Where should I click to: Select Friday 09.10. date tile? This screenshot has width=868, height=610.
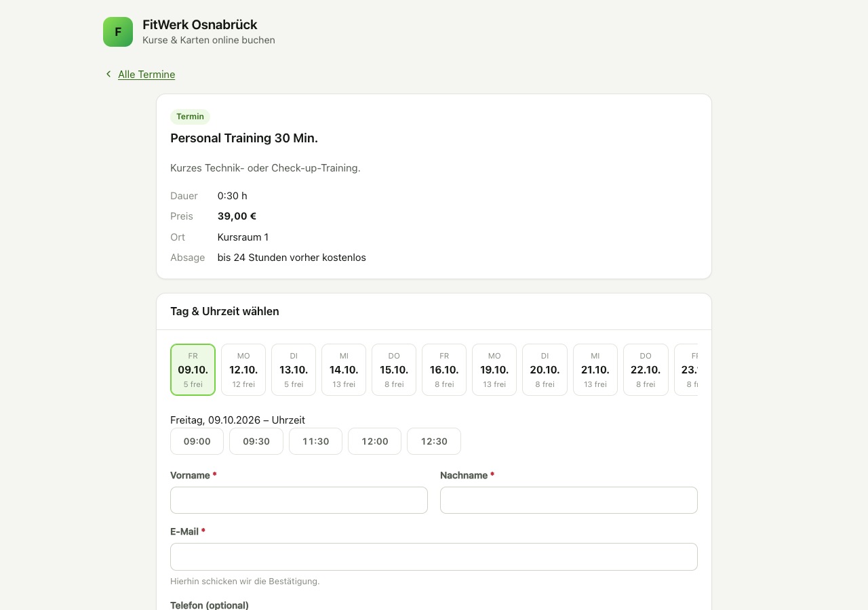[193, 369]
